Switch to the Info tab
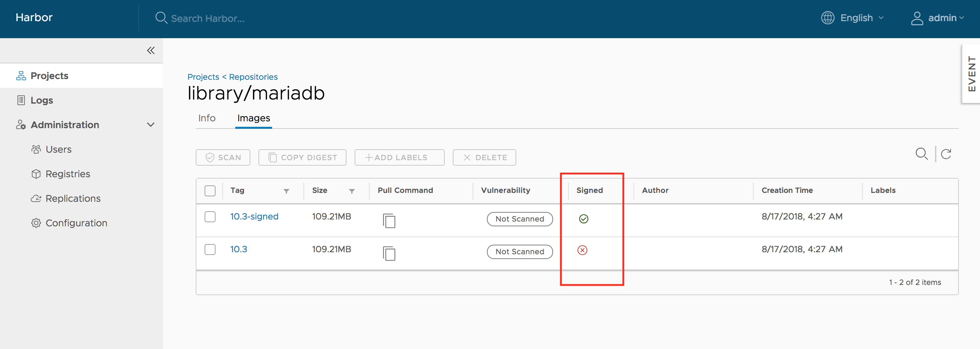 tap(207, 118)
